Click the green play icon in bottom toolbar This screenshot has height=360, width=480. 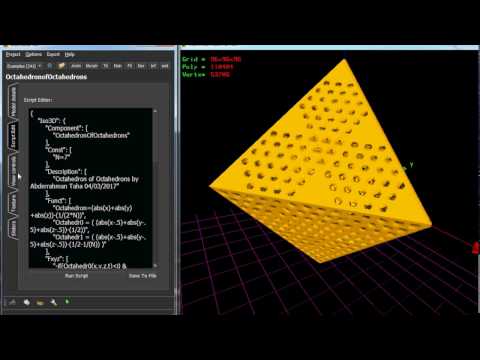point(67,301)
